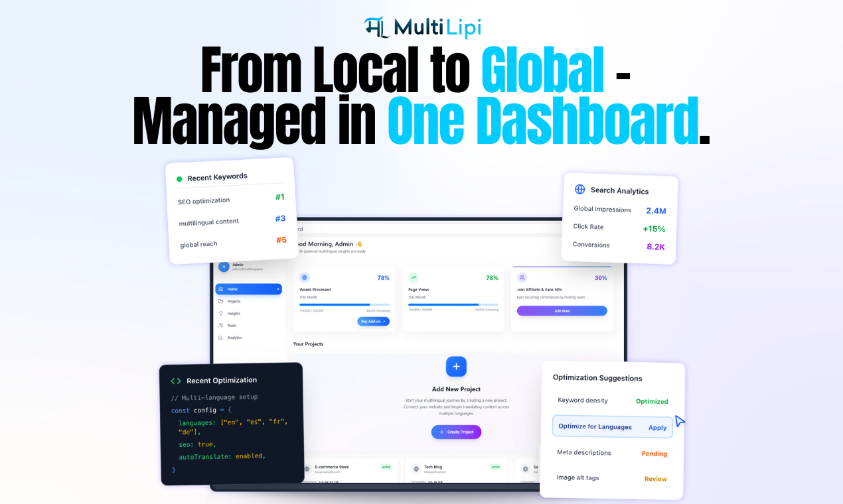Click the Join Now button
The height and width of the screenshot is (504, 843).
[x=562, y=310]
